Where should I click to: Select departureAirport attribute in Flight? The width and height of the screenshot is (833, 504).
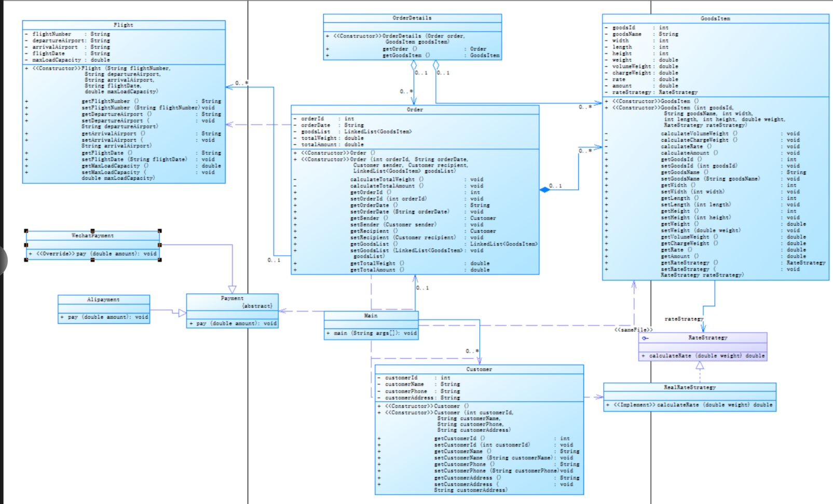pyautogui.click(x=67, y=40)
